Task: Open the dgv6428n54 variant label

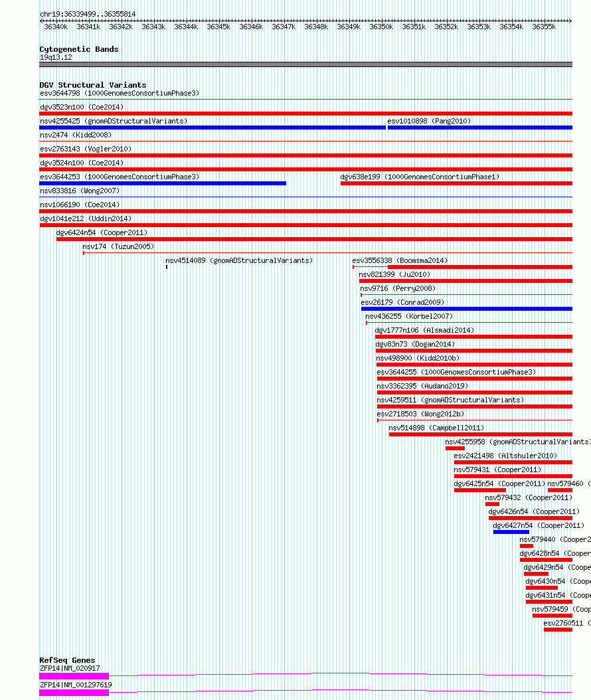Action: [x=555, y=554]
